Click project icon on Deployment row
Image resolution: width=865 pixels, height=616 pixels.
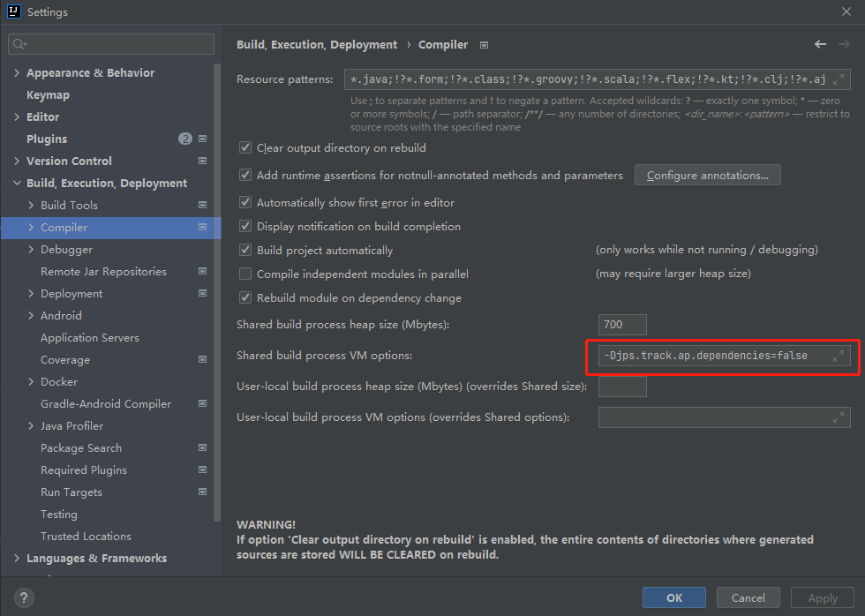coord(202,293)
